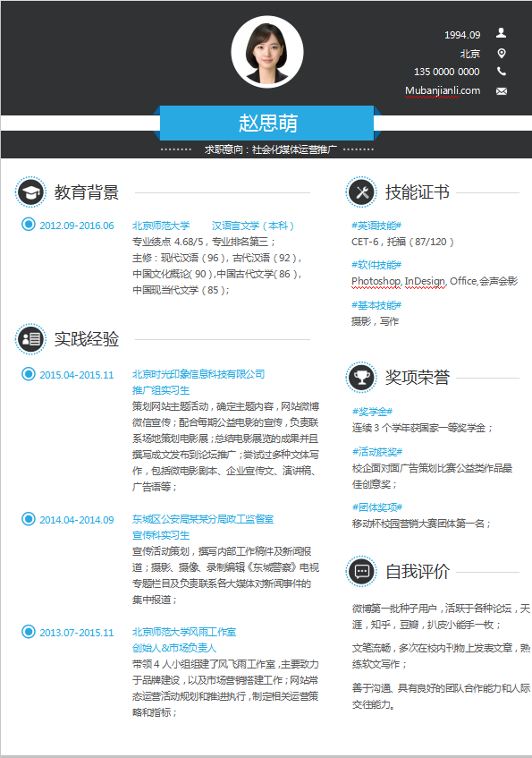Select the circular bullet next to 2014.04-2014.09

pos(29,519)
